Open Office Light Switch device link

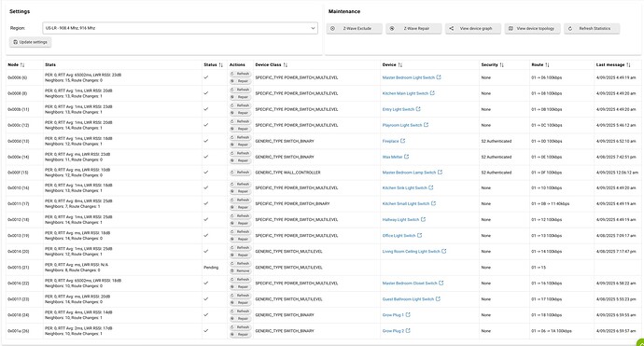pos(399,236)
